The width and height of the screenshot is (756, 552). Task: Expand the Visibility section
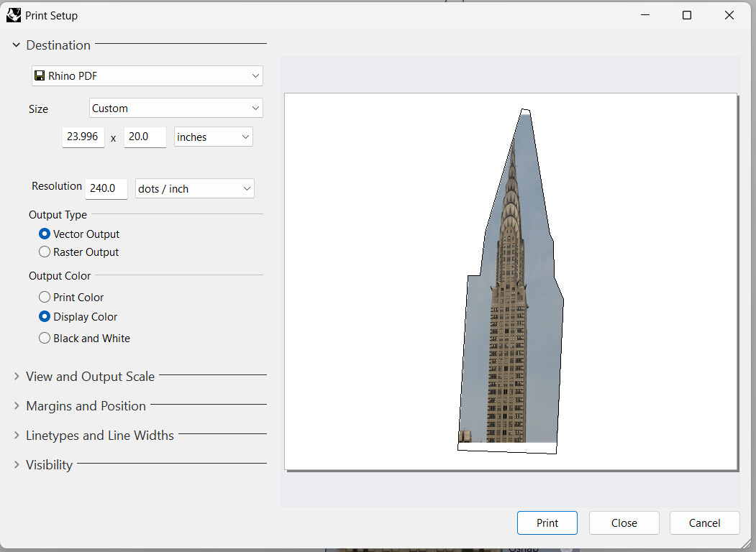point(16,464)
